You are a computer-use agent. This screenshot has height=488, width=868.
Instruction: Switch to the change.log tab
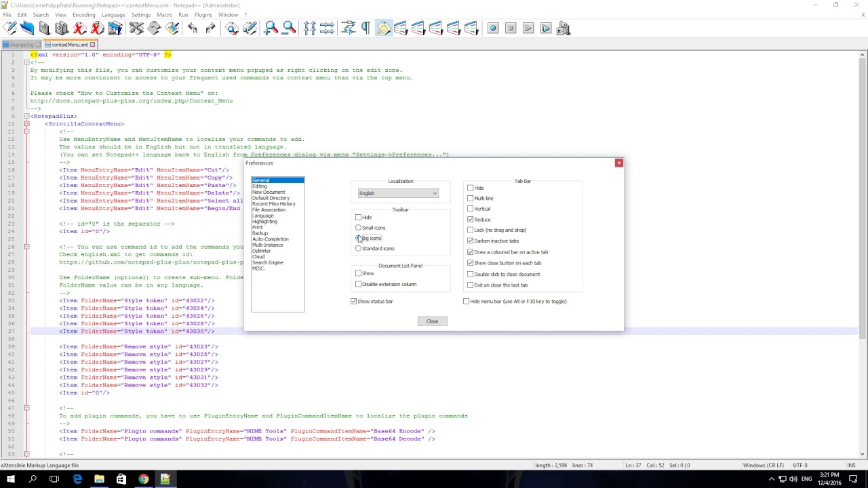(x=20, y=44)
